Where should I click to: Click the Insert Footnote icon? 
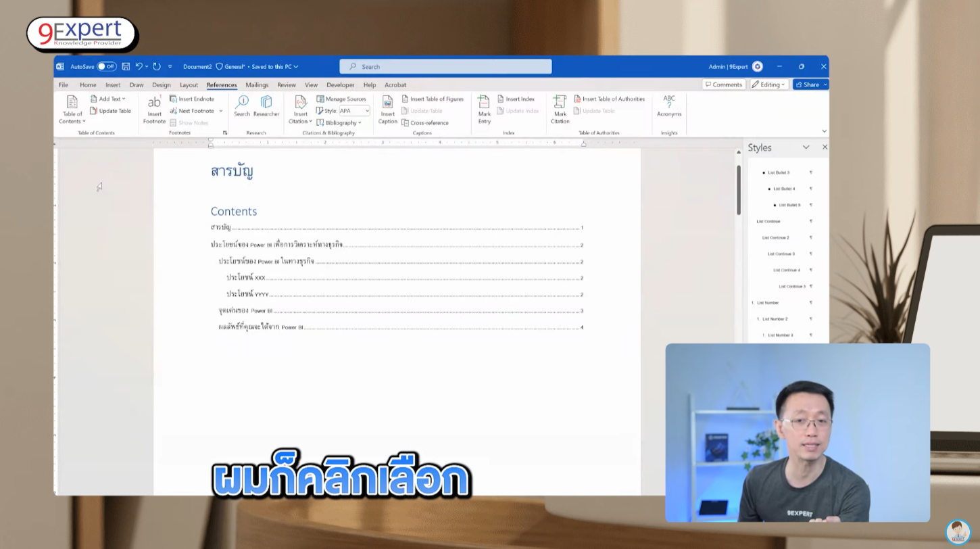pyautogui.click(x=154, y=108)
